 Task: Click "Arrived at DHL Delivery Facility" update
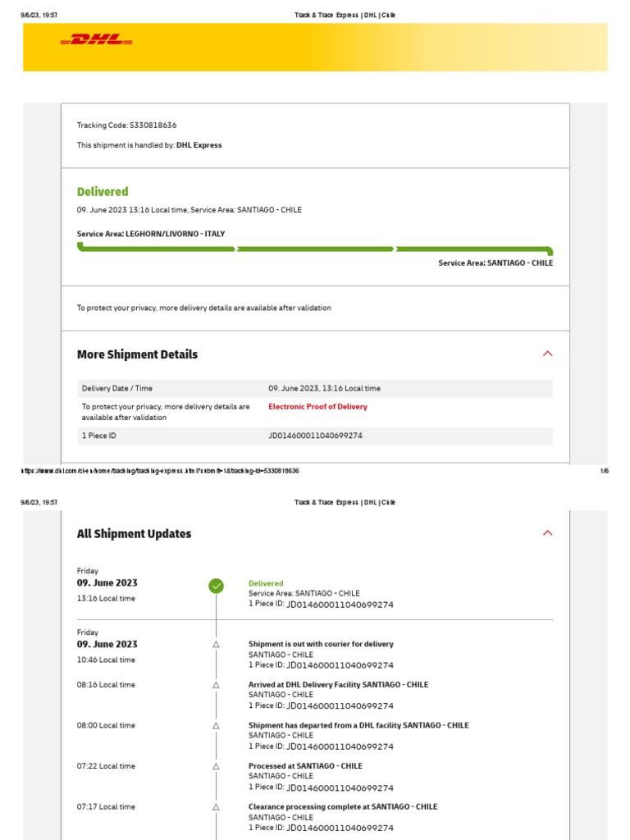click(338, 684)
